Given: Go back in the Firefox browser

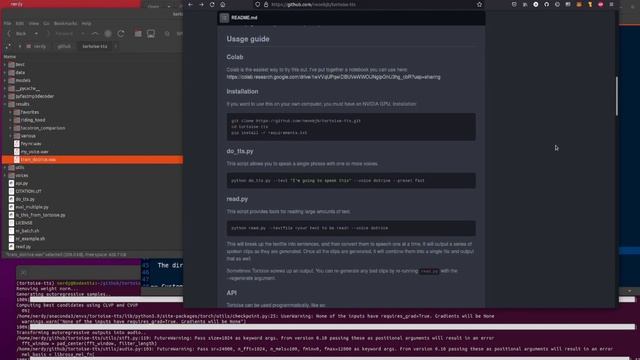Looking at the screenshot, I should [x=190, y=4].
